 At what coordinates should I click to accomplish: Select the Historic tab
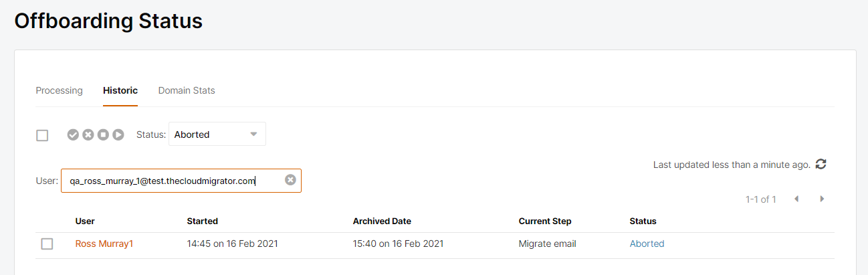point(120,90)
